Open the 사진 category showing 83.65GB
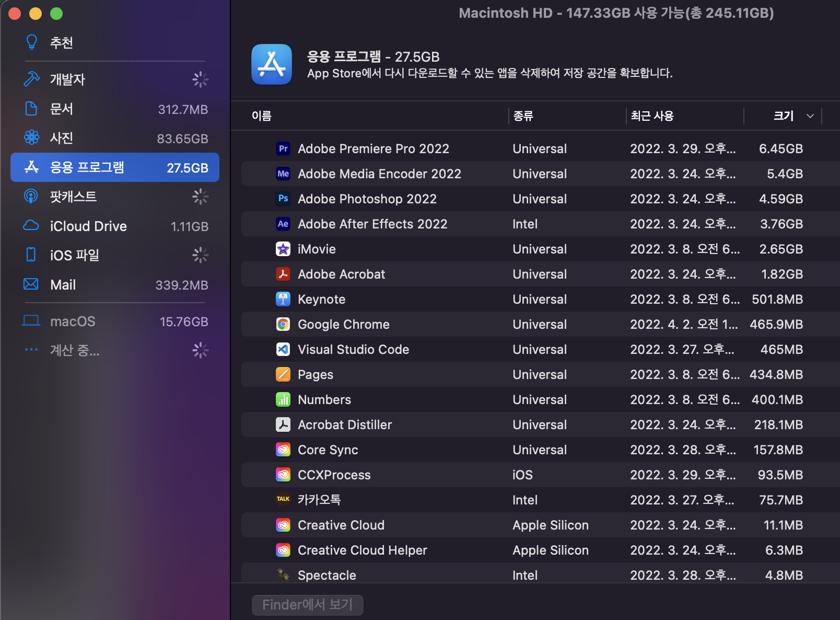Viewport: 840px width, 620px height. coord(115,138)
